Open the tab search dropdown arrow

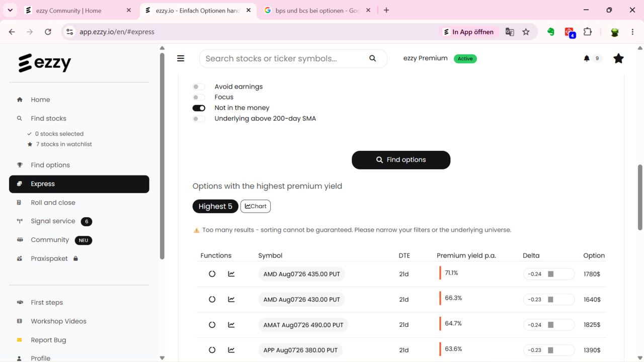click(10, 10)
